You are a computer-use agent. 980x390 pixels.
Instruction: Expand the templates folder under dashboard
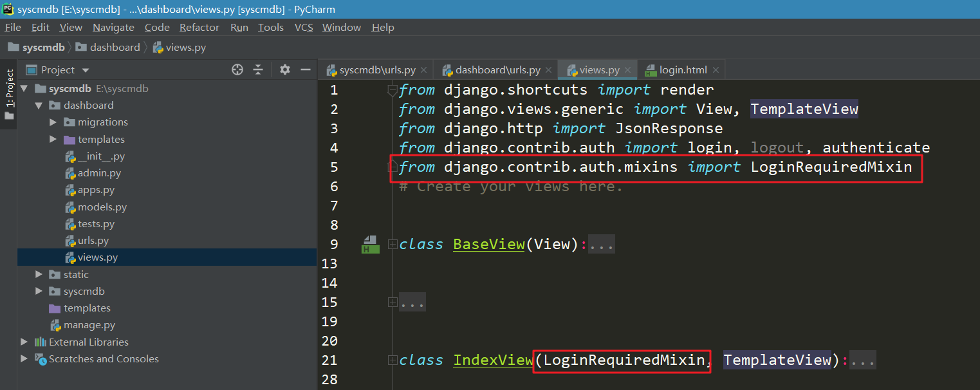point(53,139)
